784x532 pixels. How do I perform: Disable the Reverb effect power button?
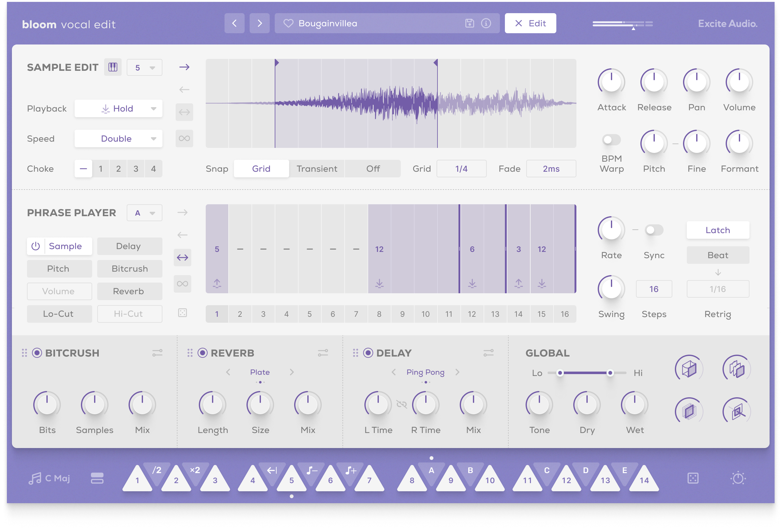pyautogui.click(x=202, y=353)
